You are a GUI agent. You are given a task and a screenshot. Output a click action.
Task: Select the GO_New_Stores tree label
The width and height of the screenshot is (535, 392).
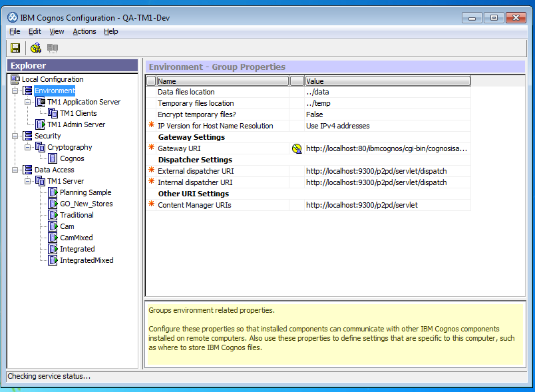tap(87, 204)
